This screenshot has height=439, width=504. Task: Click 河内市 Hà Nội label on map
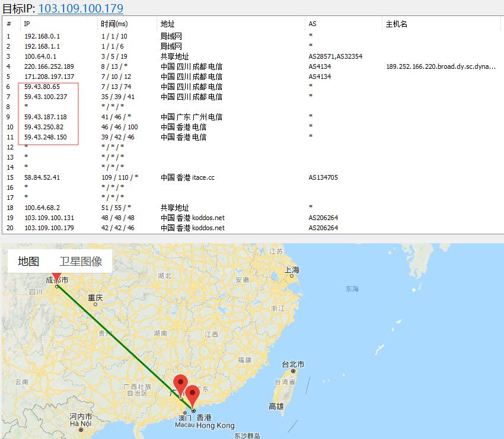pos(81,420)
